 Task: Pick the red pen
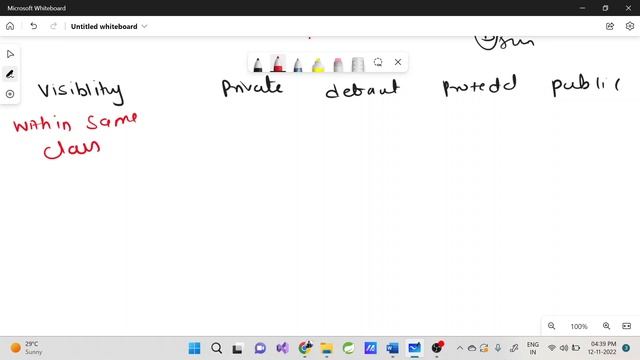coord(278,64)
